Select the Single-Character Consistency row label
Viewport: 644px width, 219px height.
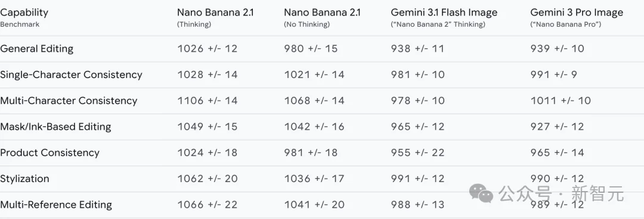point(71,74)
